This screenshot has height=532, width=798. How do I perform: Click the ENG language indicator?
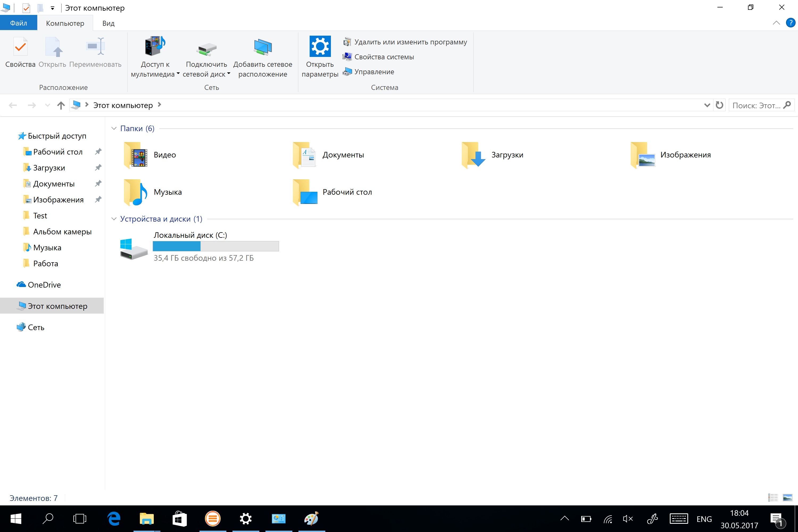pos(704,519)
